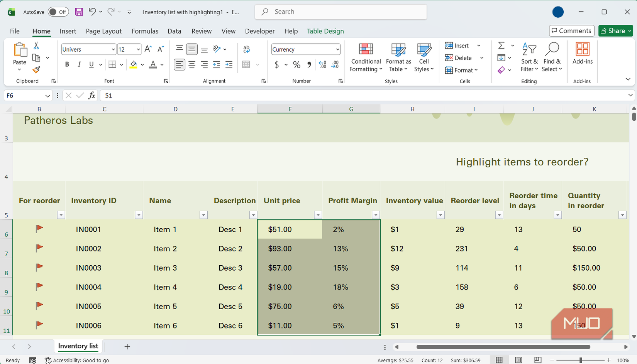Open Cell Styles gallery
The height and width of the screenshot is (364, 637).
(x=424, y=57)
